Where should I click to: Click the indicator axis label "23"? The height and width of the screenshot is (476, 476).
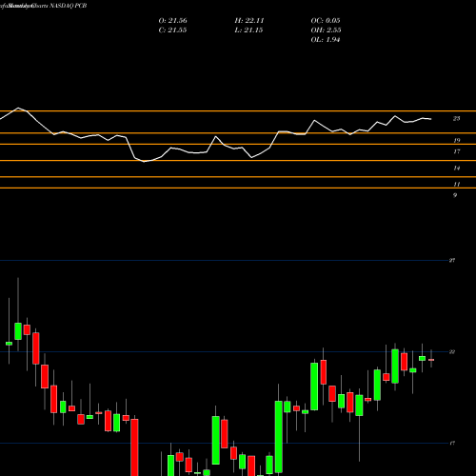point(456,119)
